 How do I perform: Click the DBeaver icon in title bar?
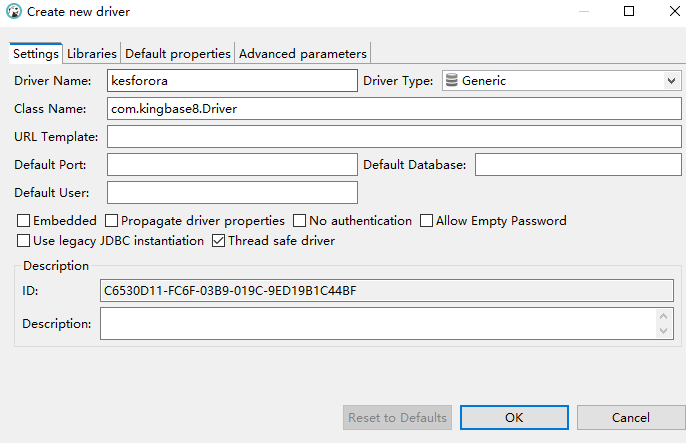[13, 12]
